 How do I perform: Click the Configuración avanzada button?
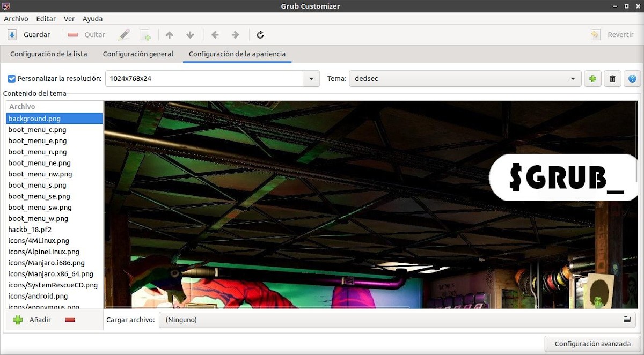592,344
